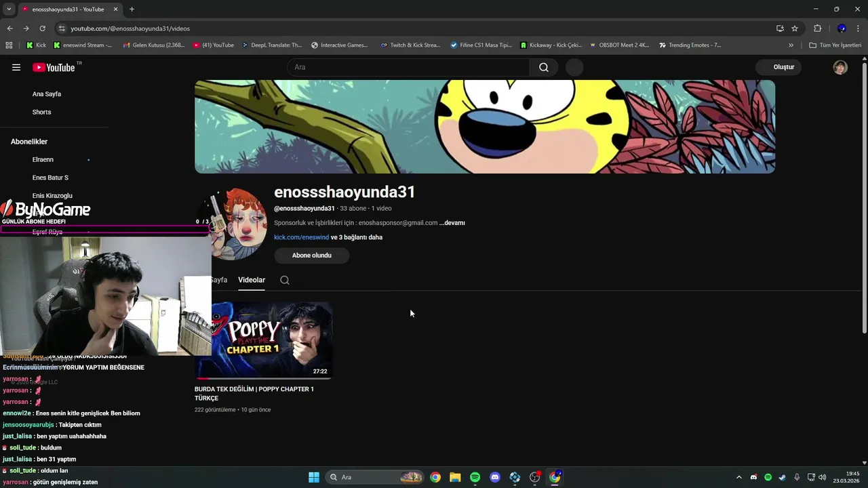
Task: Open the Twitch & Kick Stream bookmark
Action: point(410,45)
